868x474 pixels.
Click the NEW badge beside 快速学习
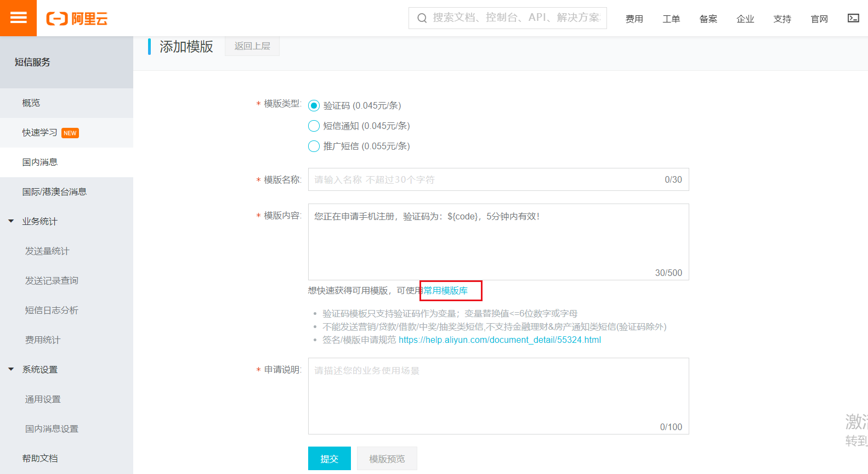70,133
